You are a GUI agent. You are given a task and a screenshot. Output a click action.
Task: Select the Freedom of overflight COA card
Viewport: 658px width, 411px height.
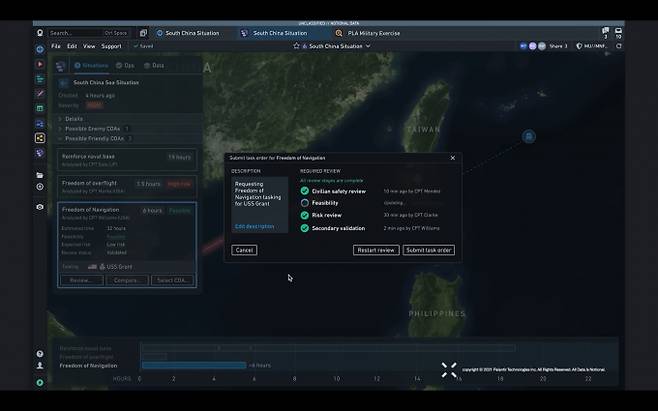pyautogui.click(x=127, y=186)
